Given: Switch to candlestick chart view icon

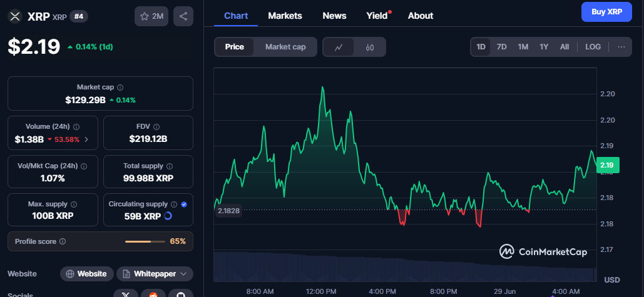Looking at the screenshot, I should 370,47.
